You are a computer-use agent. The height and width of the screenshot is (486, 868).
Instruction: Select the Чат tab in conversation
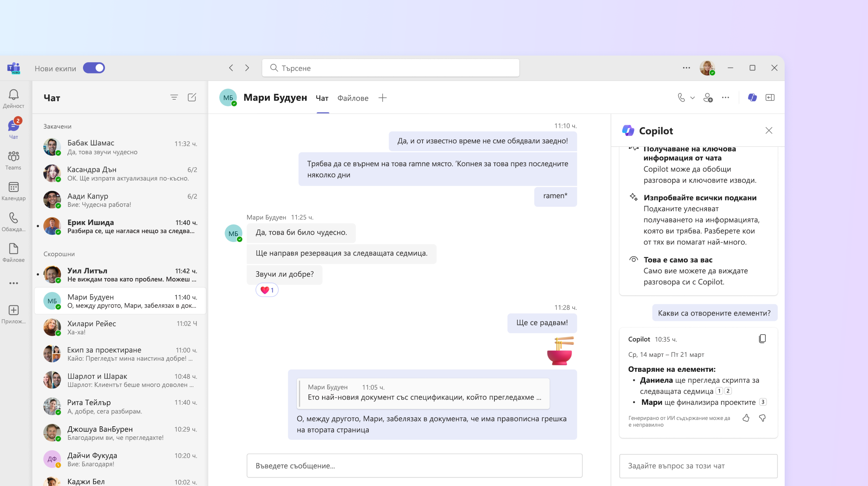click(322, 97)
